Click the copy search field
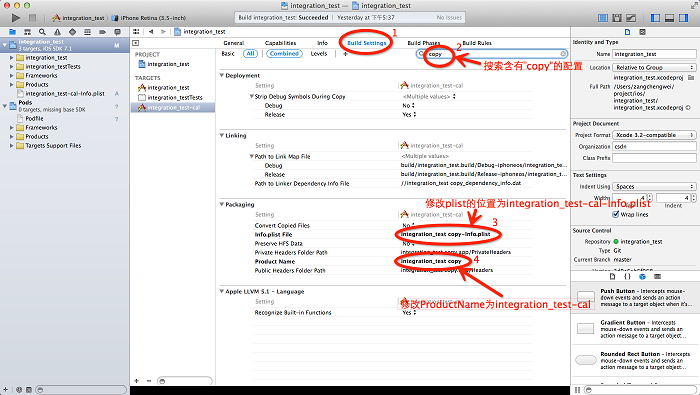This screenshot has height=395, width=700. [x=492, y=54]
